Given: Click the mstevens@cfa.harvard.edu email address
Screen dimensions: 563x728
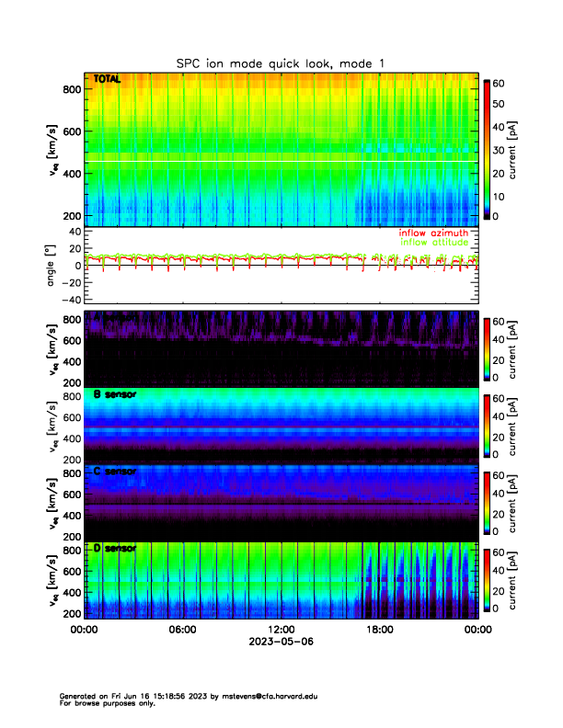Looking at the screenshot, I should pyautogui.click(x=266, y=697).
